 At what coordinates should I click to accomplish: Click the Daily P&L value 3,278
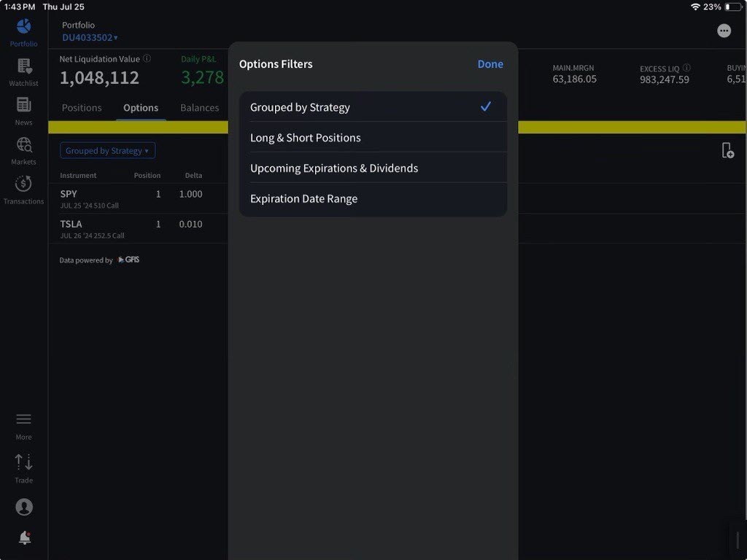203,77
